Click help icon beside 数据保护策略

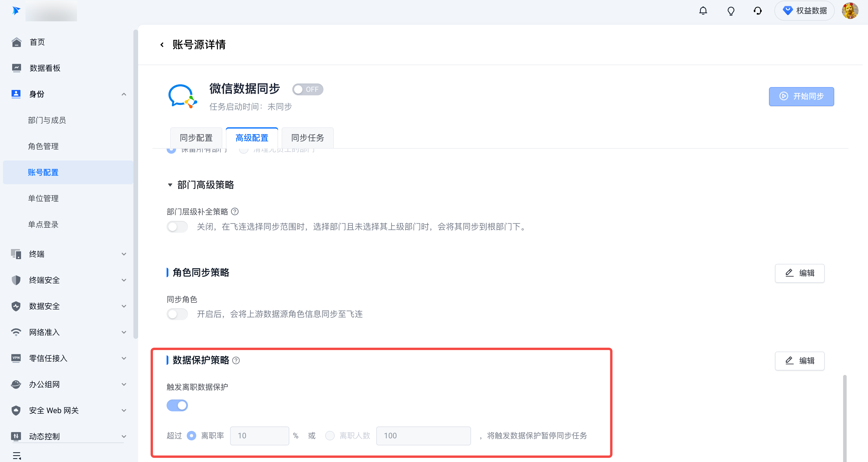(x=236, y=361)
